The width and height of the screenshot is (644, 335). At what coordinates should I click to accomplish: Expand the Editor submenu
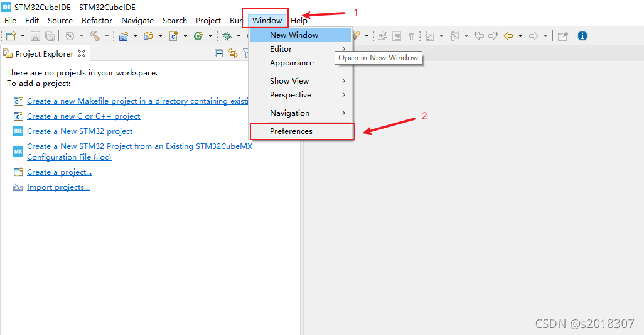click(300, 49)
